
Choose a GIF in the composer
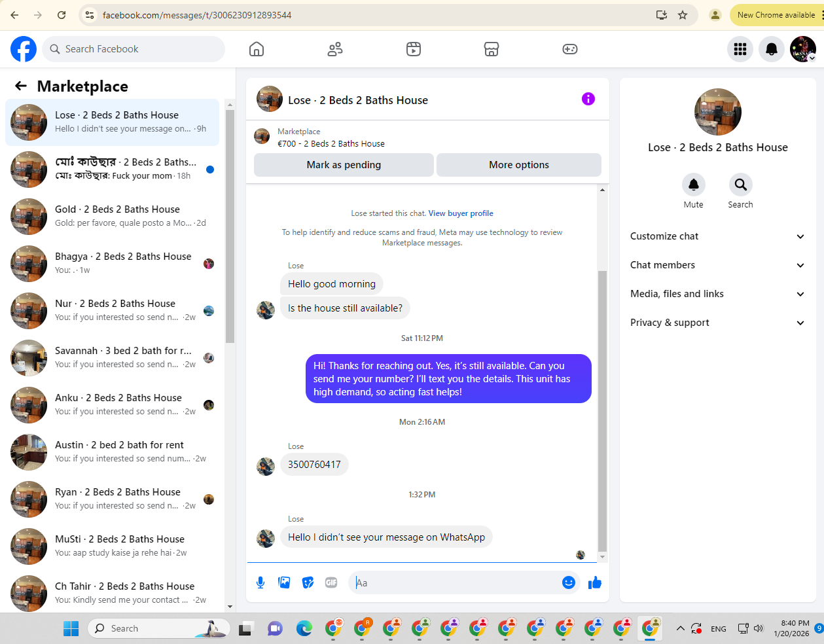[331, 582]
